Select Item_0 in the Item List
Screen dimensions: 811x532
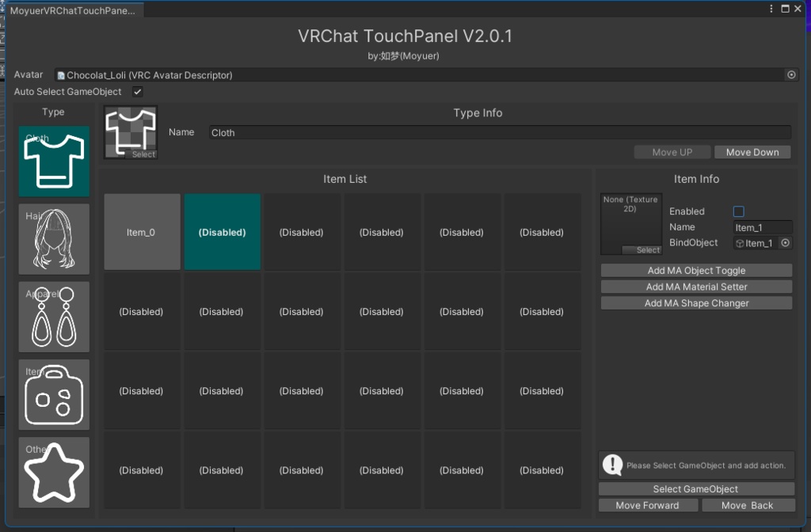[x=142, y=231]
